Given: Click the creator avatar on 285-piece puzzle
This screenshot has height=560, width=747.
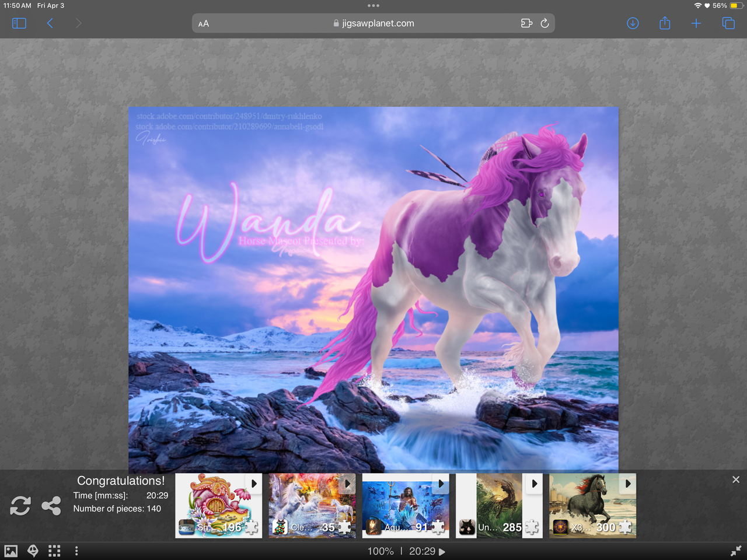Looking at the screenshot, I should pos(466,527).
